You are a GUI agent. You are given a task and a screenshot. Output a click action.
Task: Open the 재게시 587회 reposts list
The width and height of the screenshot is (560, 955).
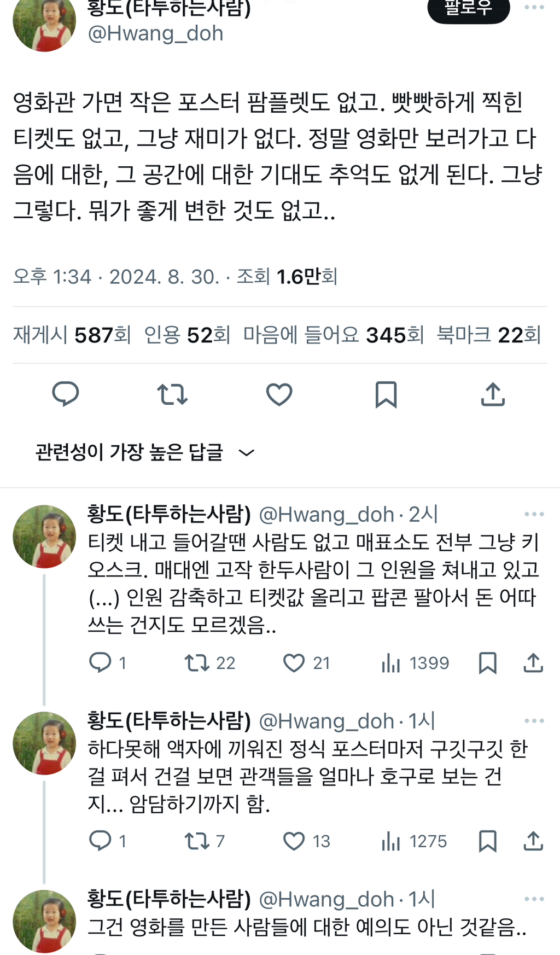coord(72,335)
